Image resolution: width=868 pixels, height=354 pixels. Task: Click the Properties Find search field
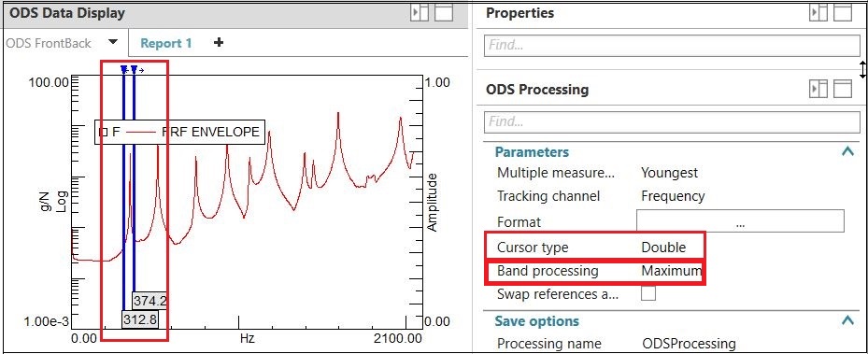point(672,45)
